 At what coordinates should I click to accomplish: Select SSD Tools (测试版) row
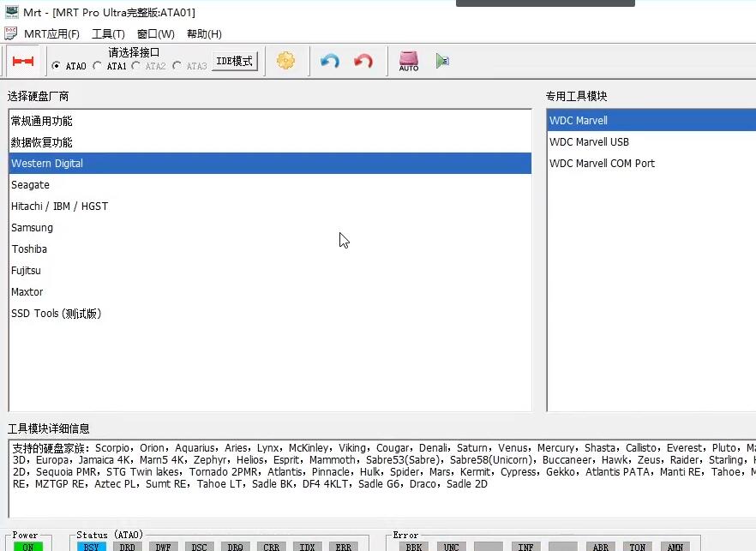click(270, 314)
